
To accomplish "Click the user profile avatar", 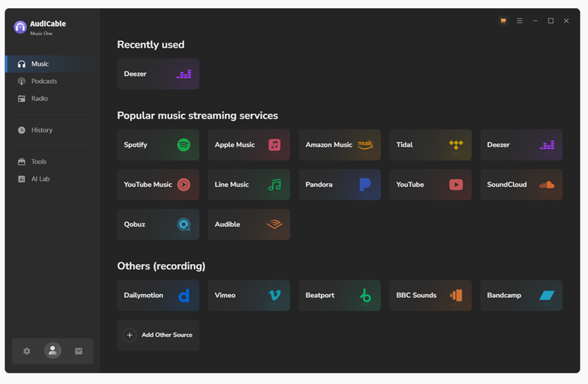I will click(x=53, y=351).
